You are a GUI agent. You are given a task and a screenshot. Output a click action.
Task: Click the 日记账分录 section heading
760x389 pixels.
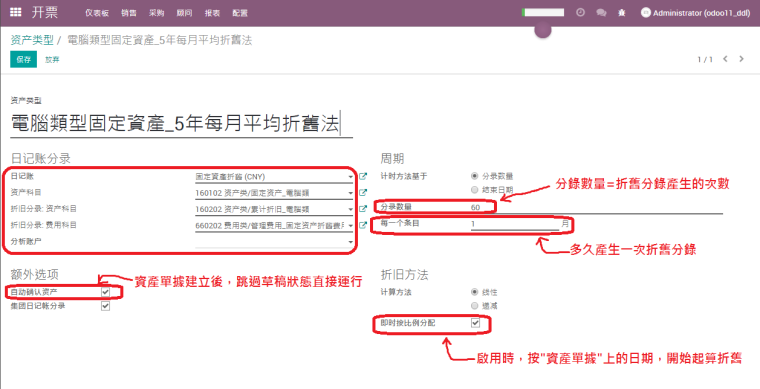pos(41,158)
